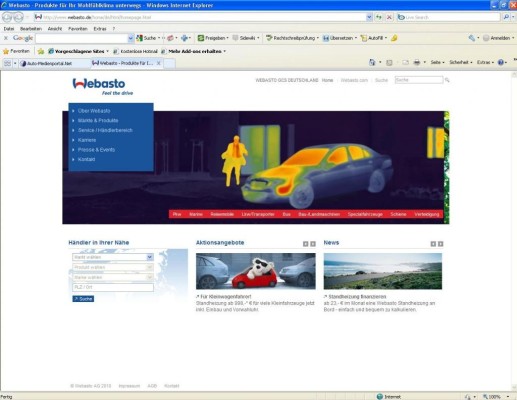Viewport: 517px width, 400px height.
Task: Open Google toolbar wrench settings icon
Action: [471, 38]
